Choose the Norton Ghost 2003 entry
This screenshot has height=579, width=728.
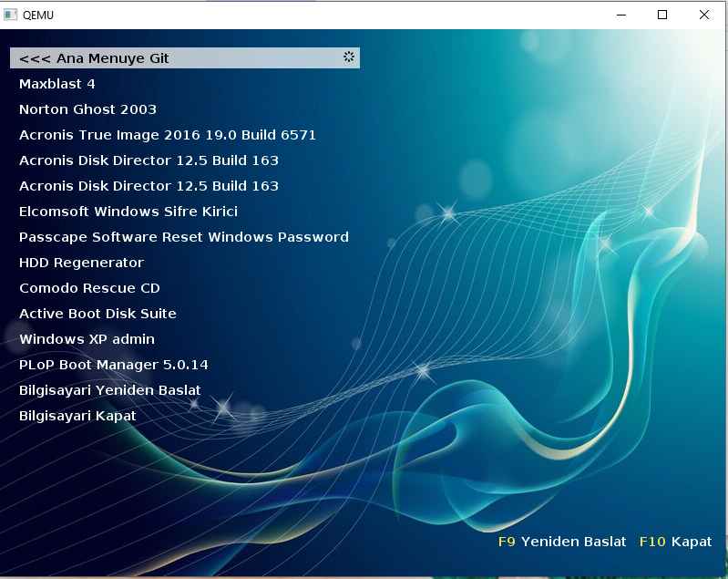coord(87,109)
